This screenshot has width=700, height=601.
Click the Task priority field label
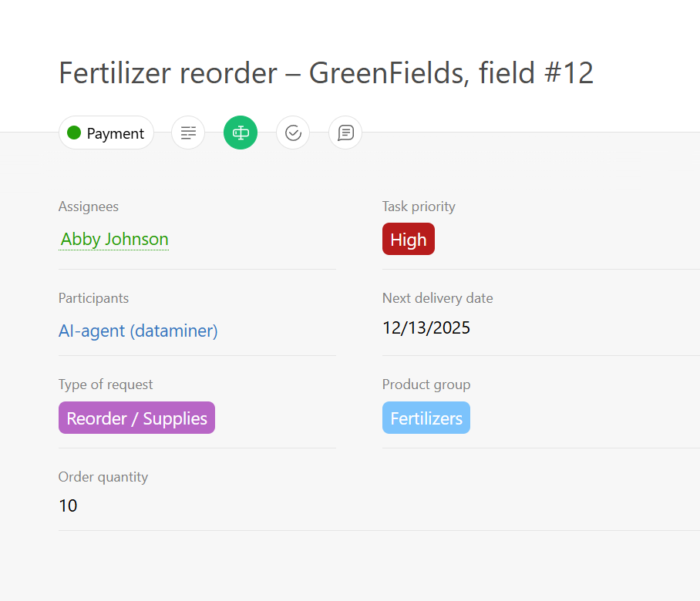point(419,206)
